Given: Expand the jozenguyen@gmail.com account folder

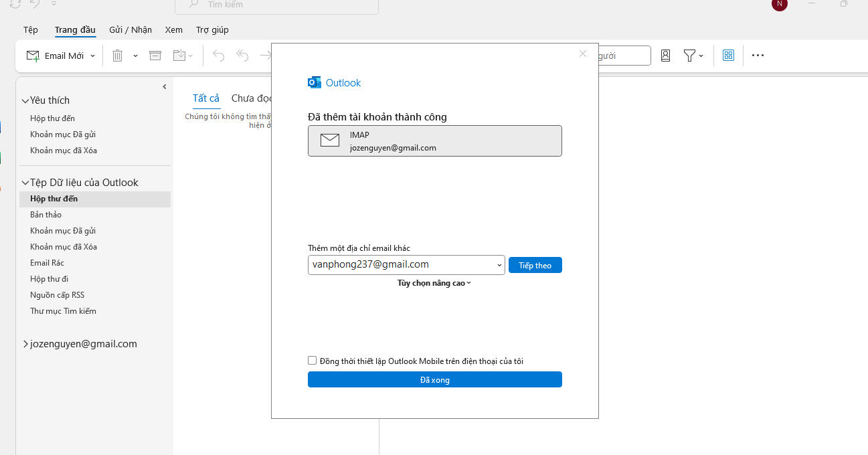Looking at the screenshot, I should [25, 344].
